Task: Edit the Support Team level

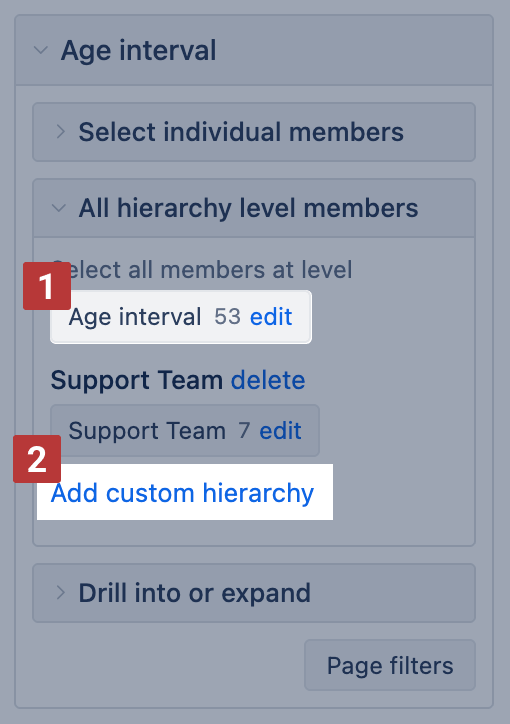Action: click(280, 431)
